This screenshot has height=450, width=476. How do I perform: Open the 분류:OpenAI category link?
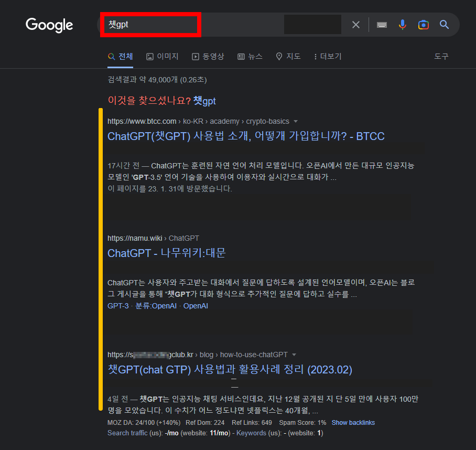pyautogui.click(x=156, y=306)
